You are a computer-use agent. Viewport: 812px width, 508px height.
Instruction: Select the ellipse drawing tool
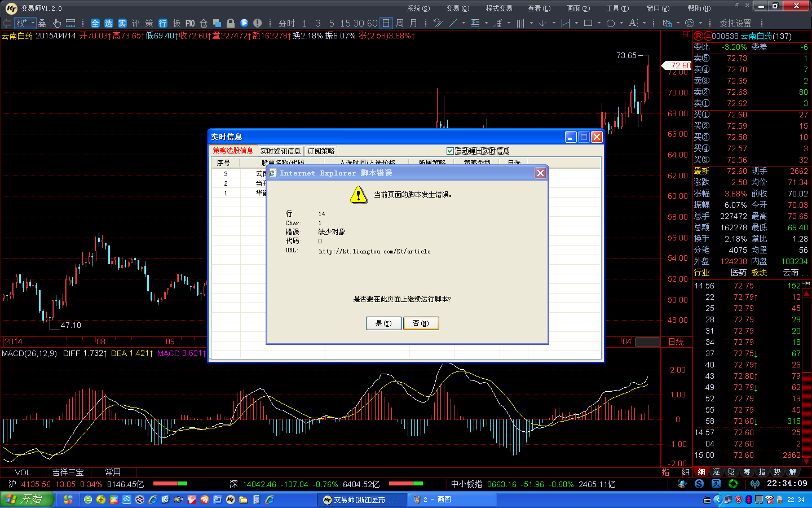pos(611,23)
